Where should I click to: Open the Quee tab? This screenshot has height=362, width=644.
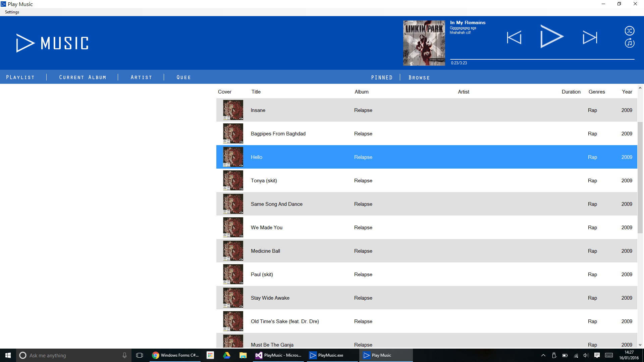pyautogui.click(x=184, y=77)
